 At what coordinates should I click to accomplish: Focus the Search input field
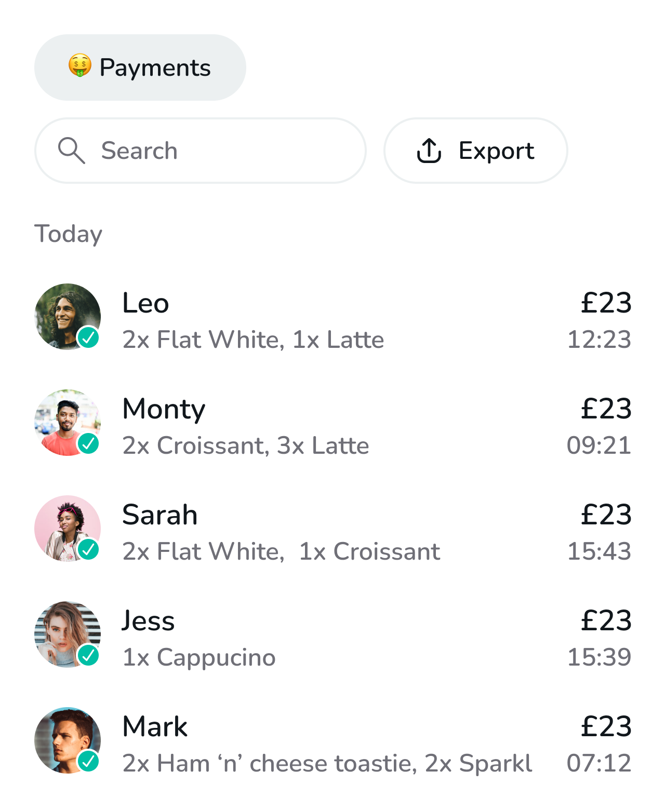[218, 151]
